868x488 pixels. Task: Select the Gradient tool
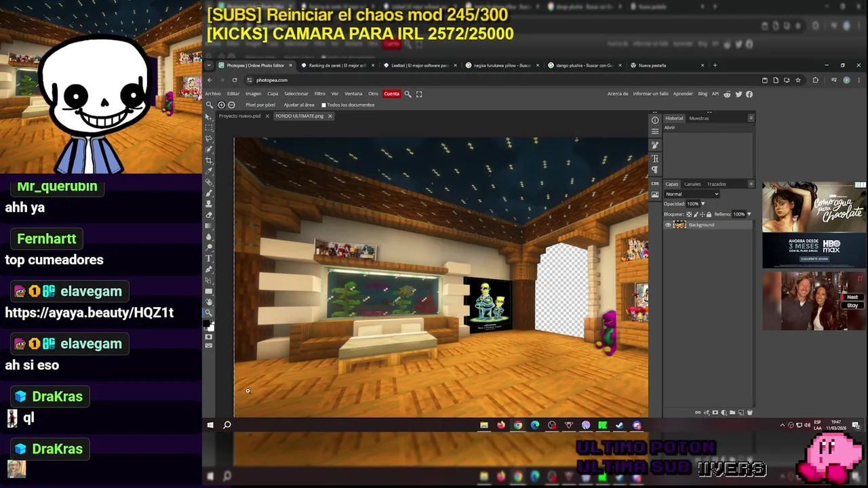(209, 225)
